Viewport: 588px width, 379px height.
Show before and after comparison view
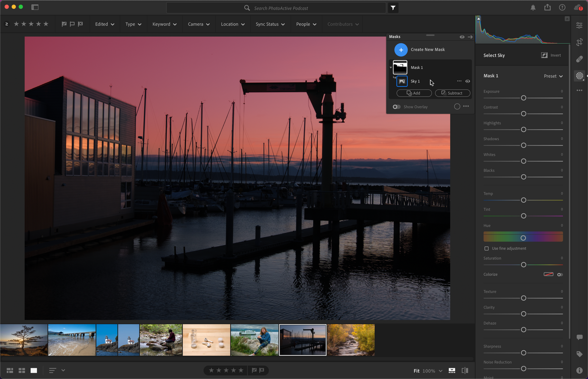465,371
